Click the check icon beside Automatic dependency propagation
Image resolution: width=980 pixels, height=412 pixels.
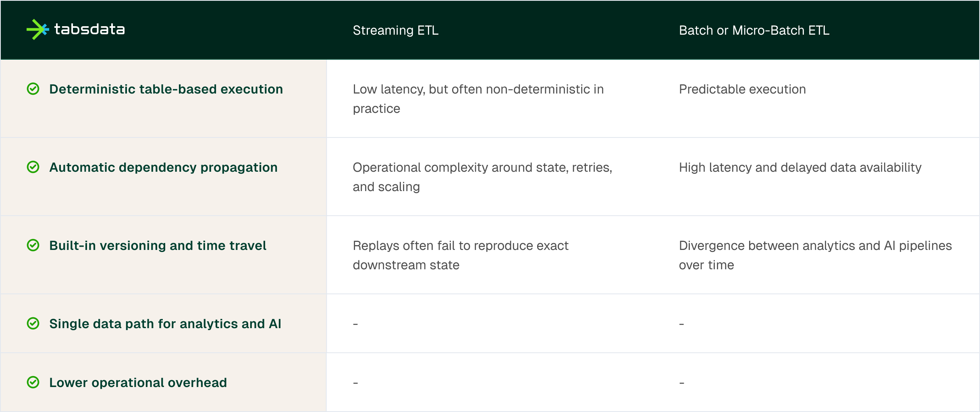pos(33,167)
